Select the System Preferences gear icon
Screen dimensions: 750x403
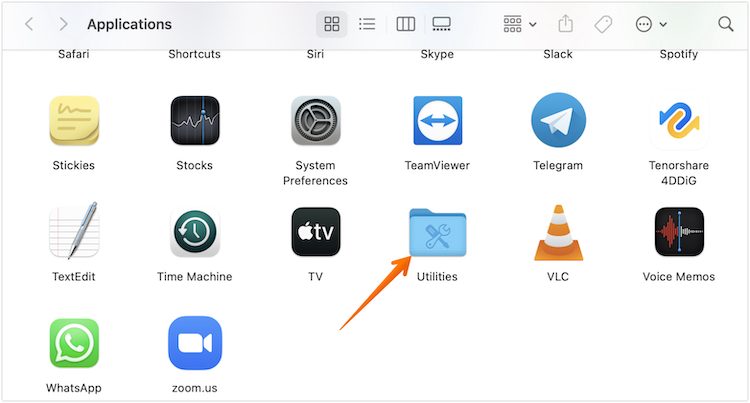pyautogui.click(x=316, y=120)
